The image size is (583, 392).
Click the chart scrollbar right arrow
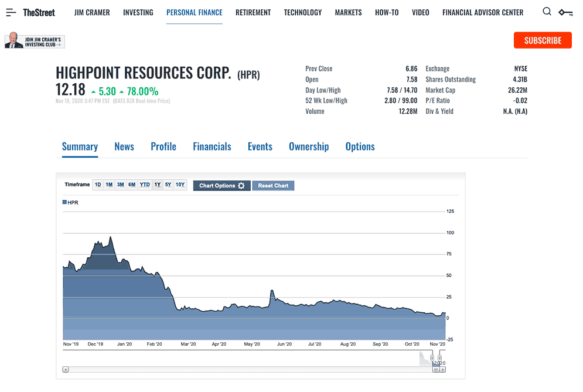[x=442, y=369]
